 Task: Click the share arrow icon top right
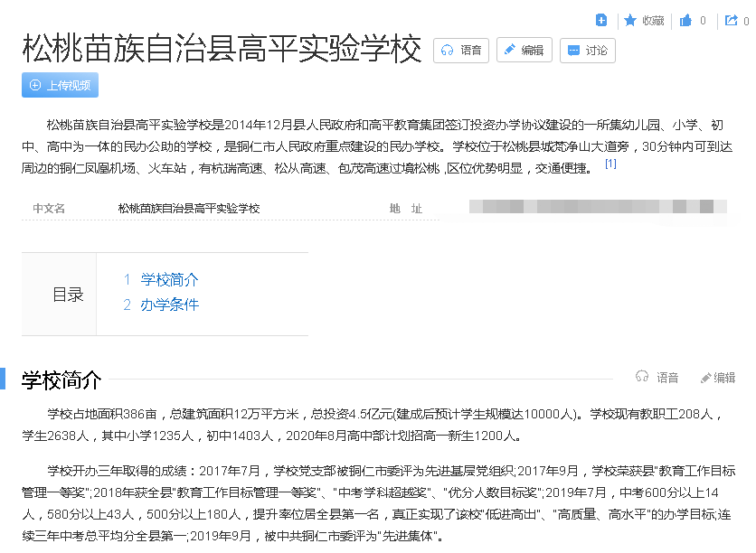click(732, 20)
